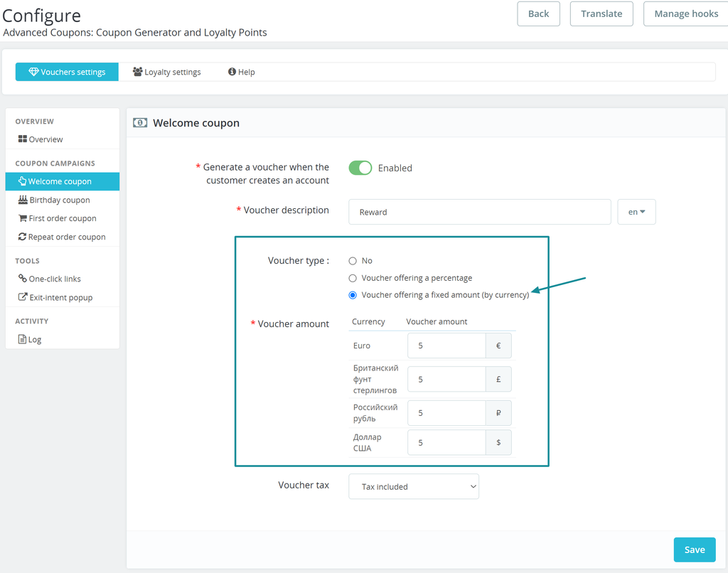728x573 pixels.
Task: Open the 'en' language dropdown
Action: pyautogui.click(x=636, y=212)
